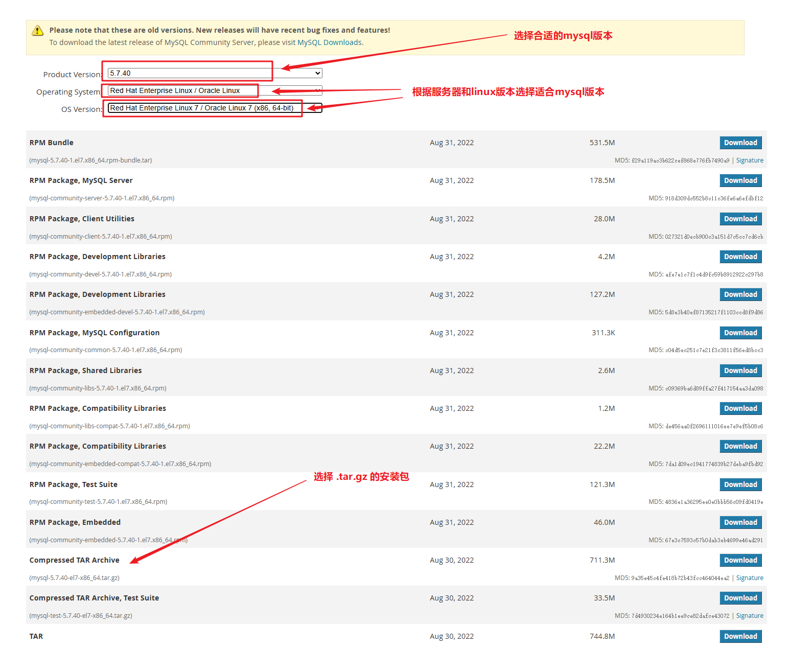Open the Operating System dropdown
812x648 pixels.
point(215,90)
